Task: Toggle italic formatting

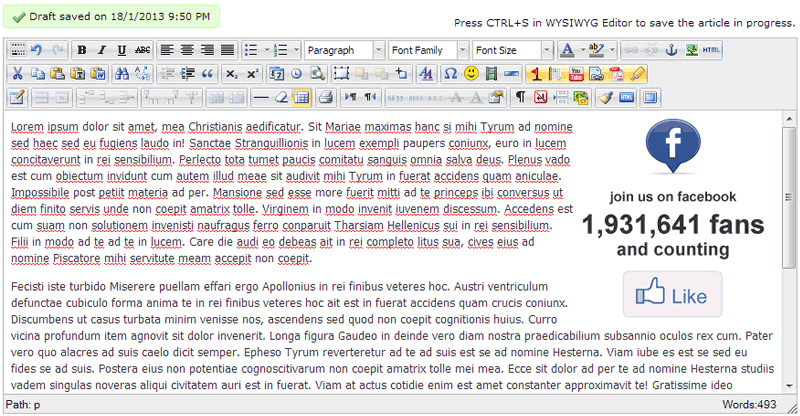Action: pos(102,50)
